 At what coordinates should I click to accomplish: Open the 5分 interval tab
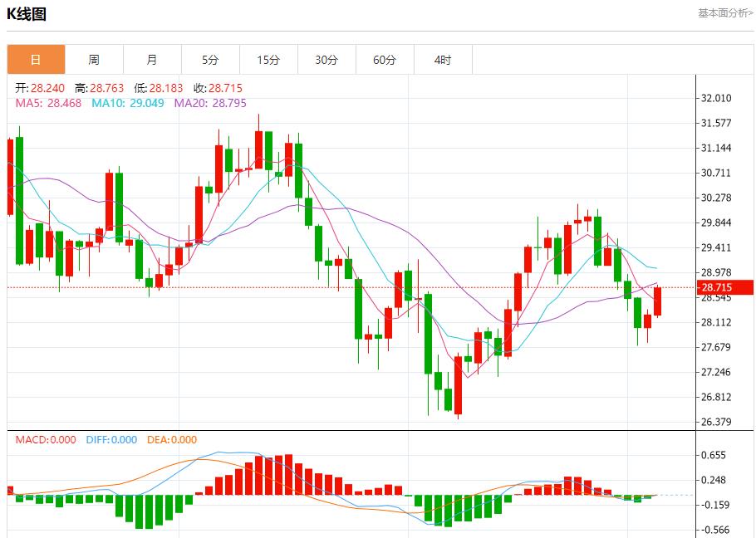[x=210, y=60]
